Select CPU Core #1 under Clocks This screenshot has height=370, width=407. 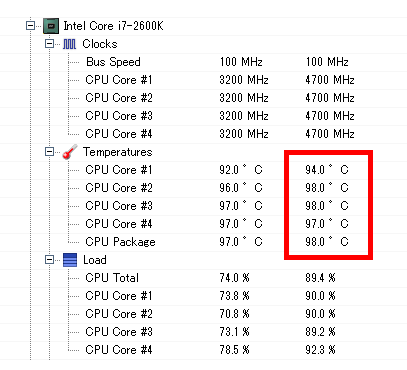pyautogui.click(x=203, y=80)
